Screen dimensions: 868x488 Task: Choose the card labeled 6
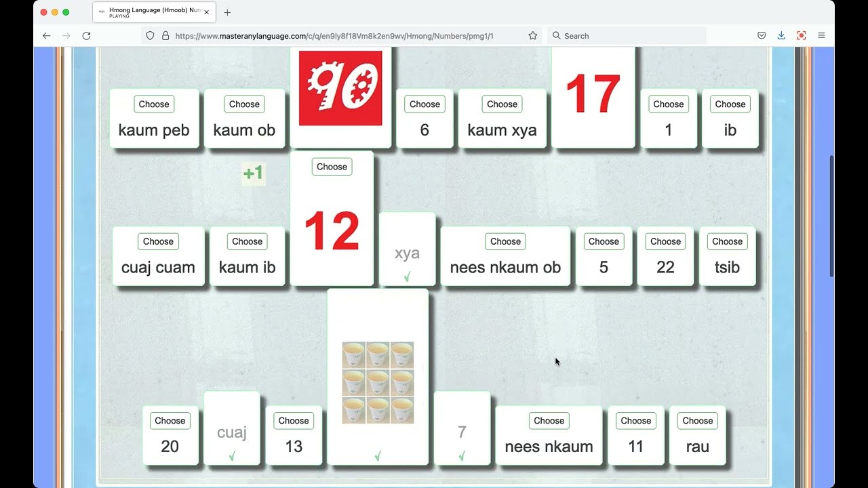click(425, 104)
